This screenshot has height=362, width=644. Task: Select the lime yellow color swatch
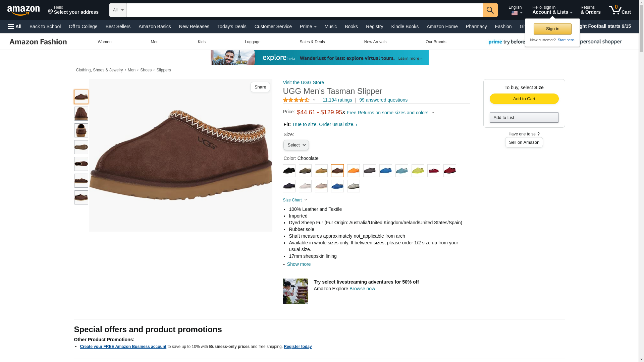[418, 171]
